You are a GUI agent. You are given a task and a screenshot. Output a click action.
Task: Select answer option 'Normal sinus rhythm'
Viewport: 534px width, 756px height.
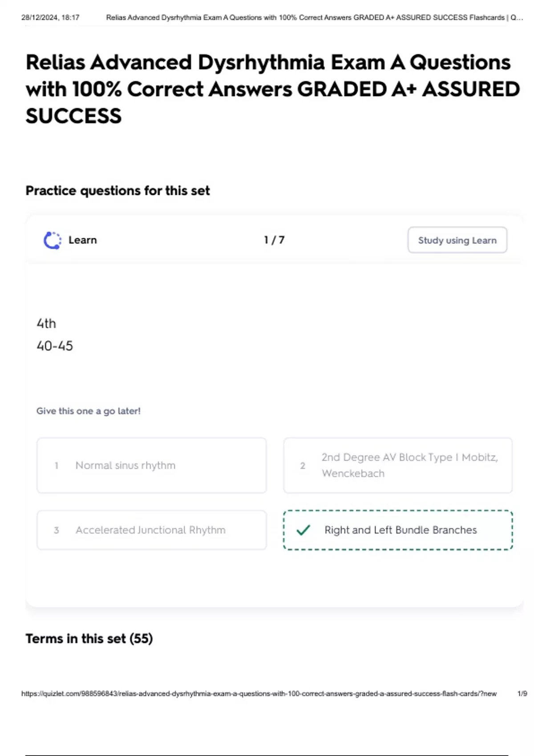151,465
